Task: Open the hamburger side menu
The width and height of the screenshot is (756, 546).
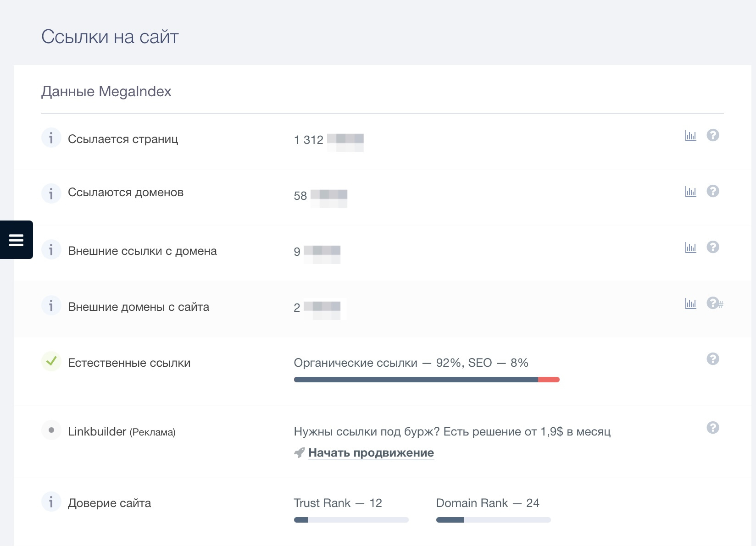Action: 17,240
